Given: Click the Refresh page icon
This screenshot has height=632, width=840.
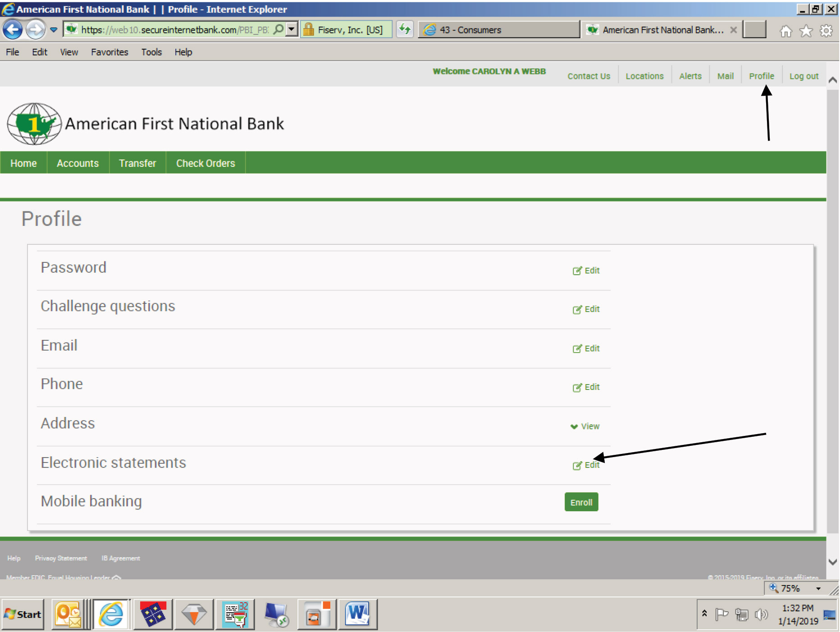Looking at the screenshot, I should (405, 30).
